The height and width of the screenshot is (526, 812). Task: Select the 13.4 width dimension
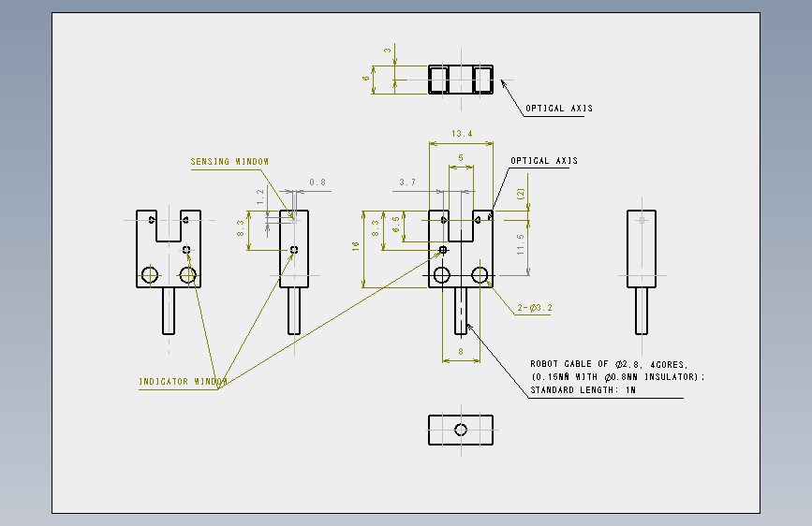pyautogui.click(x=462, y=134)
